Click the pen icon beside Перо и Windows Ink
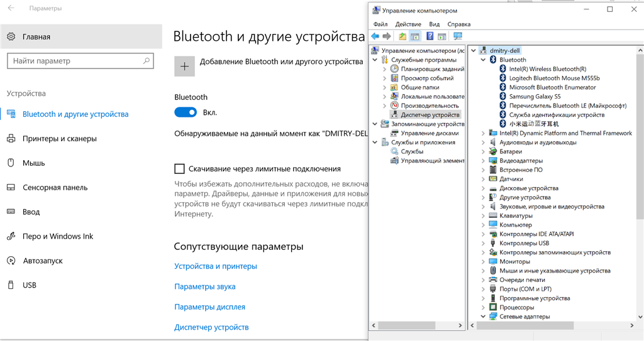The width and height of the screenshot is (644, 341). click(11, 236)
